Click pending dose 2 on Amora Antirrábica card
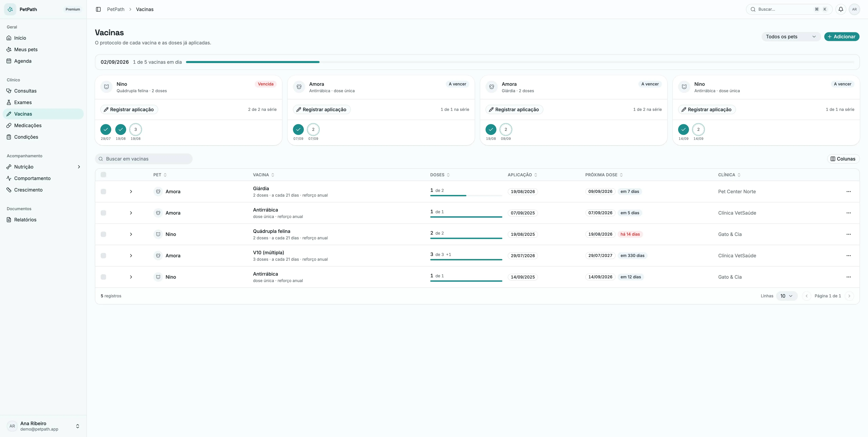The image size is (868, 437). pyautogui.click(x=313, y=129)
